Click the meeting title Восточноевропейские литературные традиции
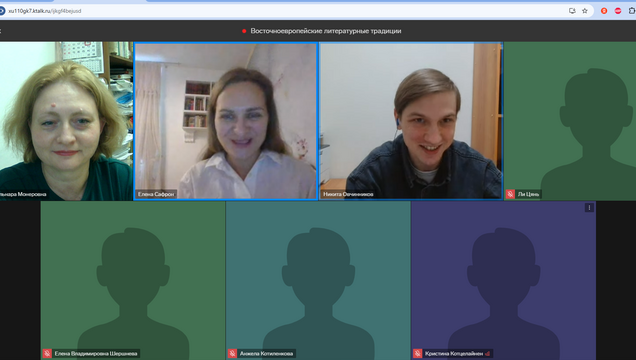This screenshot has width=636, height=360. [326, 31]
